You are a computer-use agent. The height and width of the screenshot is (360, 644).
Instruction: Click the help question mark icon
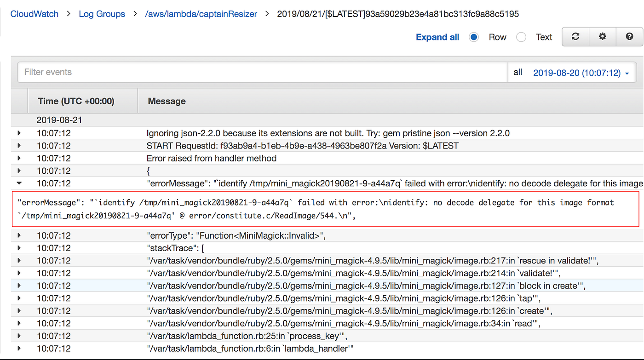pos(629,37)
